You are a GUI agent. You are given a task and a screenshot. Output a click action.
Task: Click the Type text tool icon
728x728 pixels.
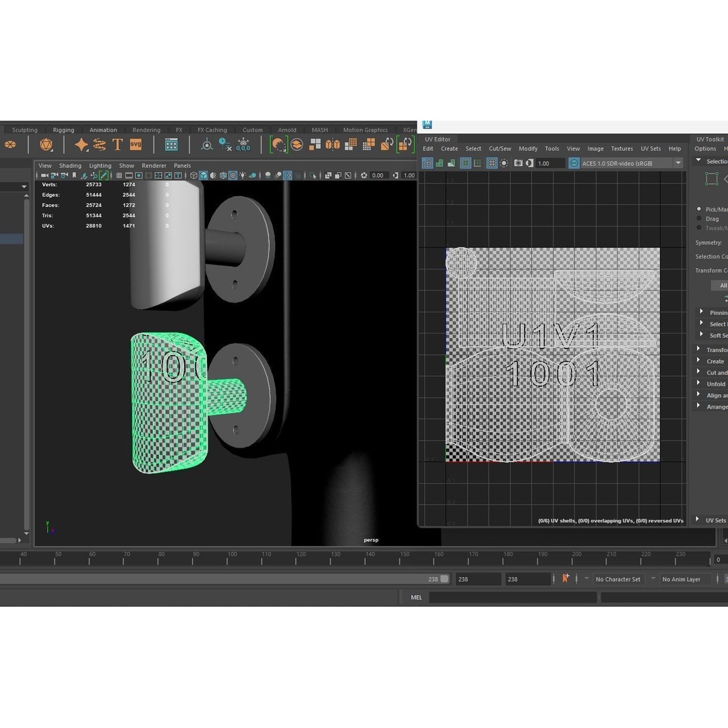[x=117, y=144]
